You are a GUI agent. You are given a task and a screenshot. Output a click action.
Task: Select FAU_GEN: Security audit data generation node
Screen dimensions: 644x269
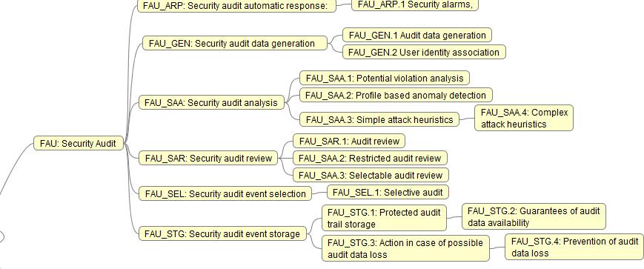[235, 43]
